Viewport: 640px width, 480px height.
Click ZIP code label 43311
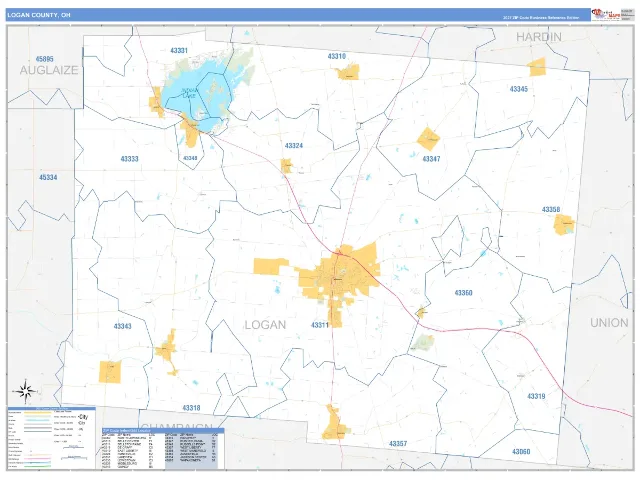(320, 325)
